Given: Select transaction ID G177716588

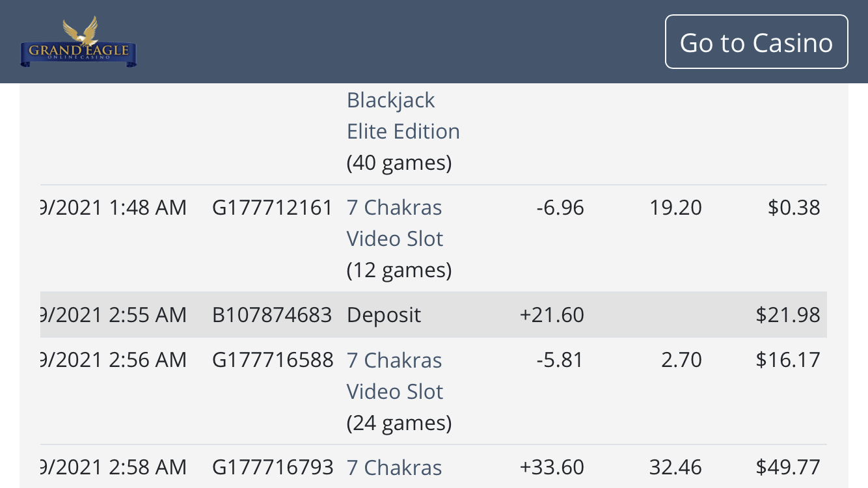Looking at the screenshot, I should 273,360.
